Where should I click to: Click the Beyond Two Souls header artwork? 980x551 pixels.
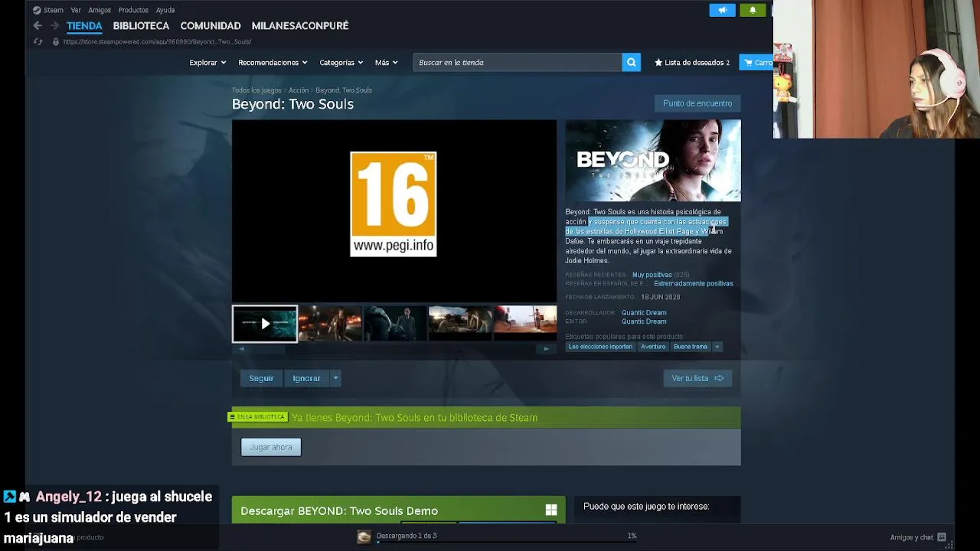653,161
